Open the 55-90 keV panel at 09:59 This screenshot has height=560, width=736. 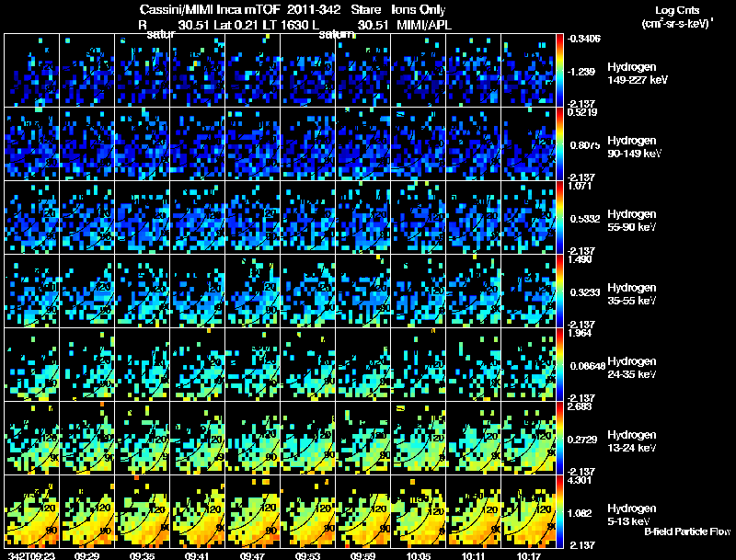362,218
